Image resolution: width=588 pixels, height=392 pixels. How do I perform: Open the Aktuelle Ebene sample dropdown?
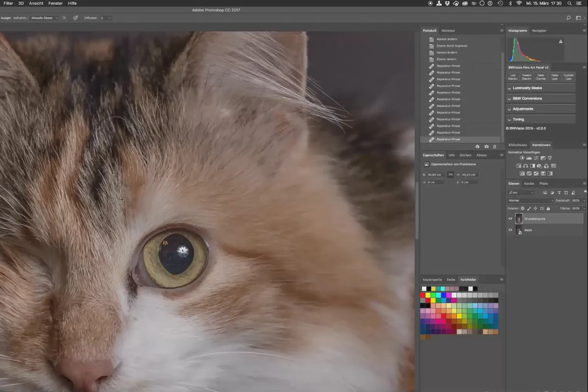pos(44,18)
